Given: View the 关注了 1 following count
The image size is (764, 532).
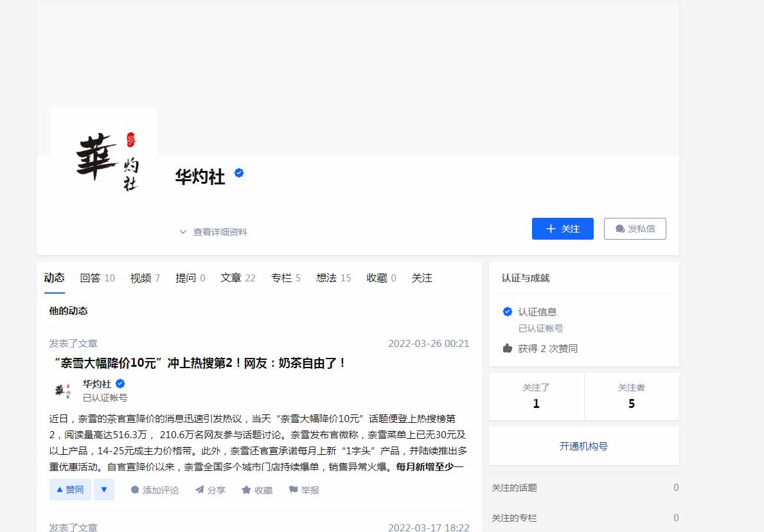Looking at the screenshot, I should click(x=536, y=396).
